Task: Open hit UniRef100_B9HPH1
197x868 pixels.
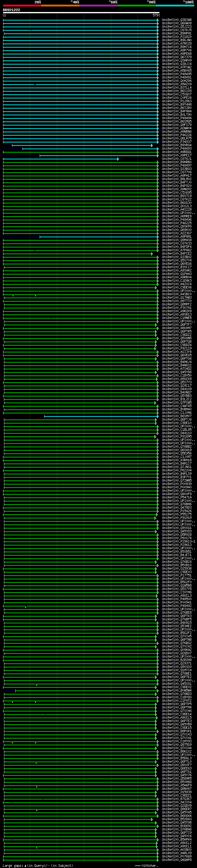Action: point(177,33)
